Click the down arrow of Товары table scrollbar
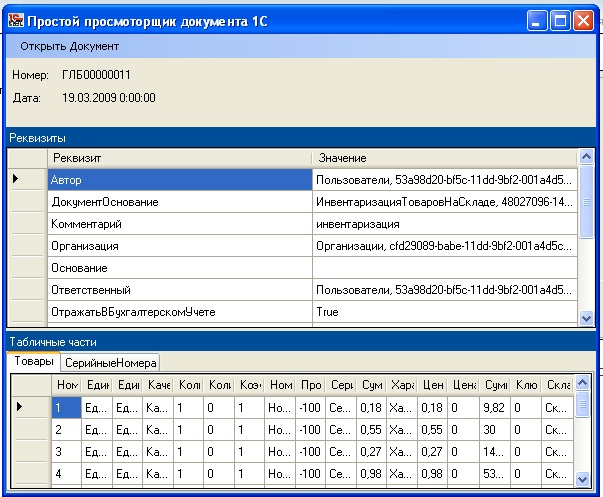 tap(582, 479)
